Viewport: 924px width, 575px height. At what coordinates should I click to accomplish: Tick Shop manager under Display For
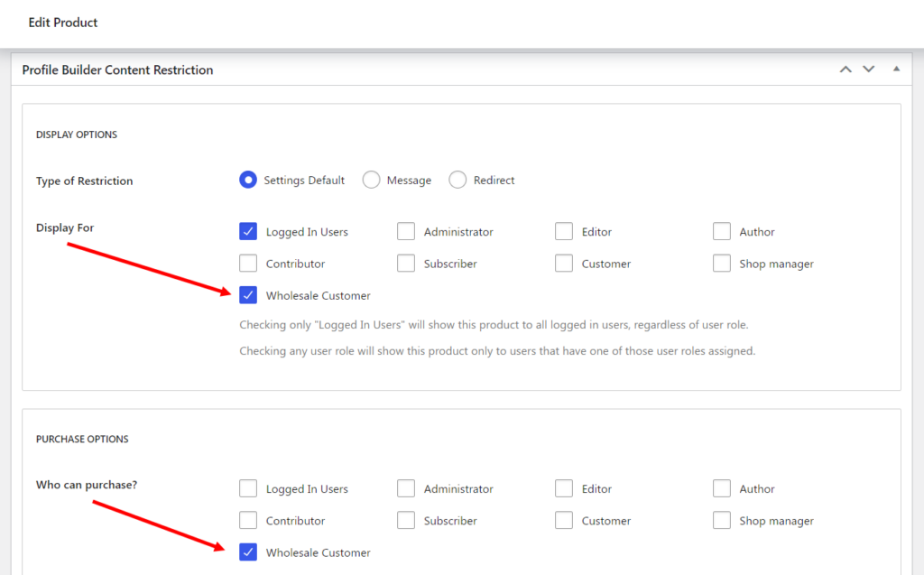(722, 263)
